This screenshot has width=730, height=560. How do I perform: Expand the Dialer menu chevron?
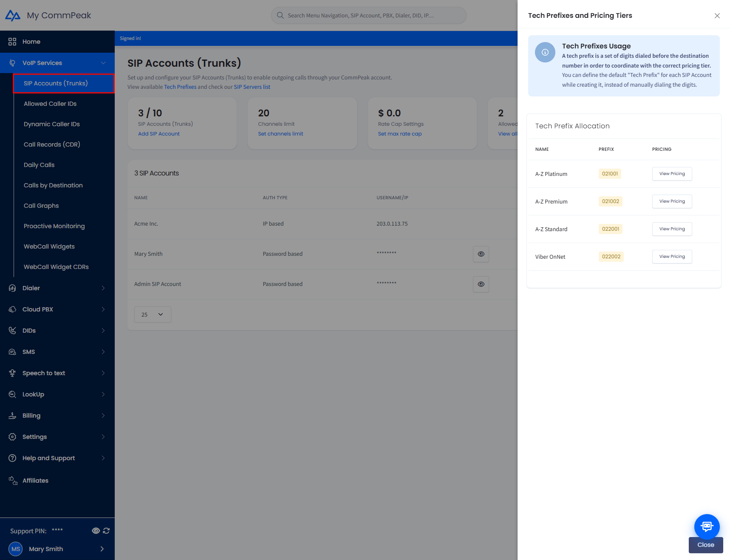pyautogui.click(x=103, y=288)
